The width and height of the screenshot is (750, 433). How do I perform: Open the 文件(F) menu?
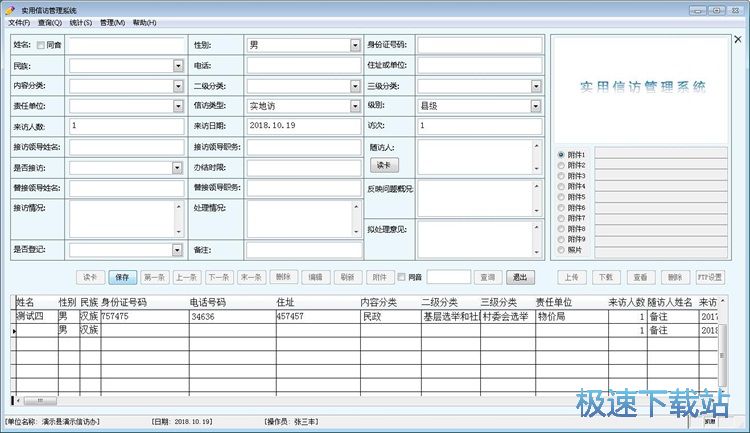[19, 22]
